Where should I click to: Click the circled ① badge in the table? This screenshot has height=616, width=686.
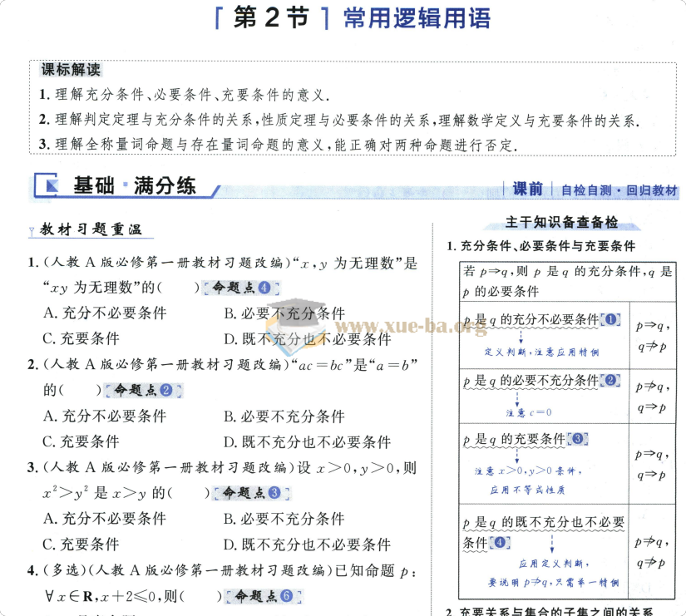tap(611, 320)
